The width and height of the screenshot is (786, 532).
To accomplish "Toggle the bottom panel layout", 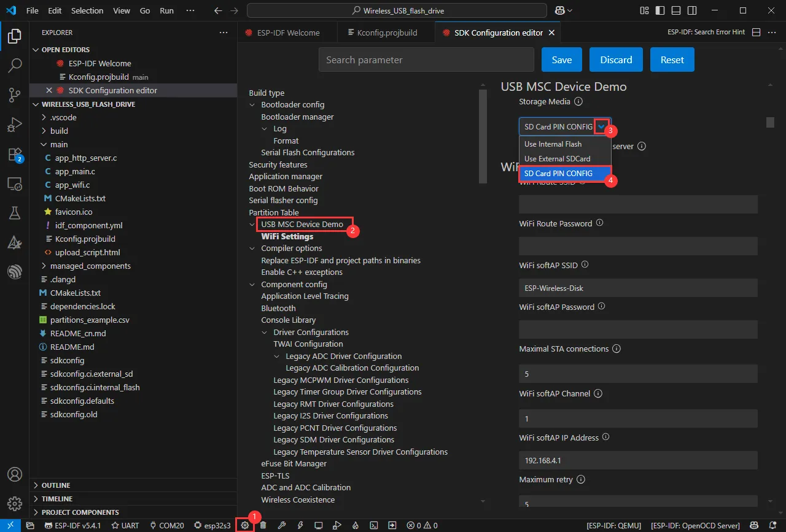I will coord(676,10).
